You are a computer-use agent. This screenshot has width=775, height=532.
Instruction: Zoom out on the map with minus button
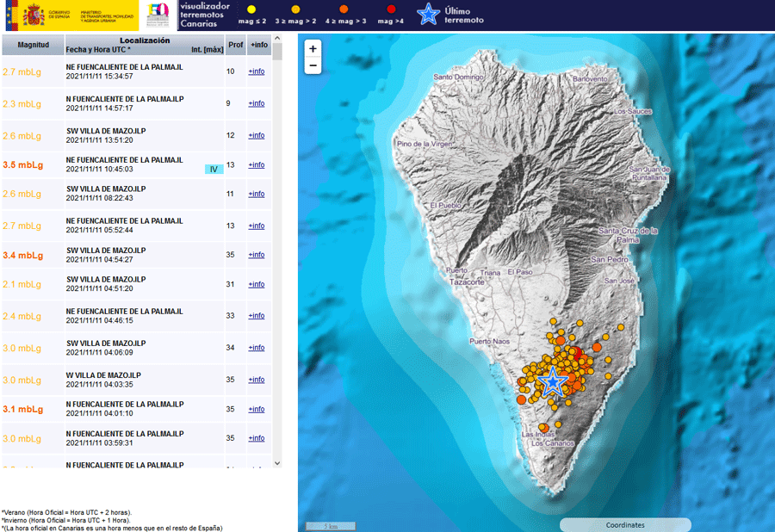click(313, 65)
